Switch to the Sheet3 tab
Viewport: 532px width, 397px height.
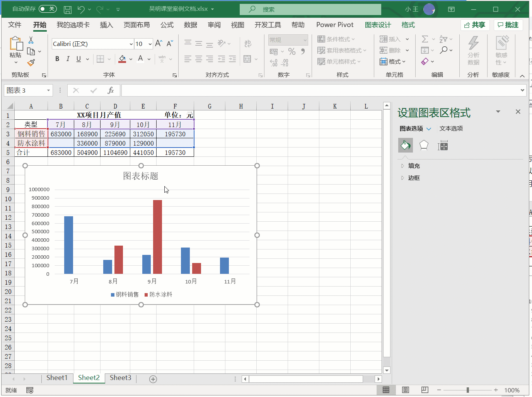pos(120,378)
